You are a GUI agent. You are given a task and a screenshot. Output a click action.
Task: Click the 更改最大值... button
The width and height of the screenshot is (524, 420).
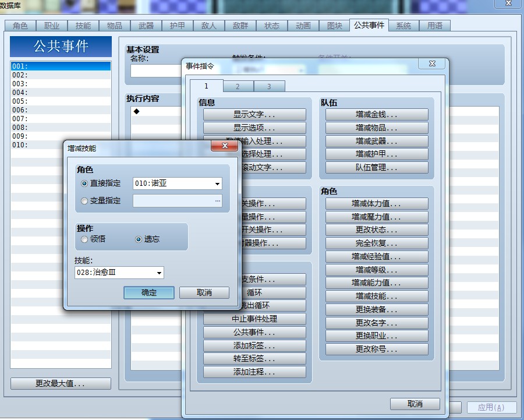coord(61,383)
